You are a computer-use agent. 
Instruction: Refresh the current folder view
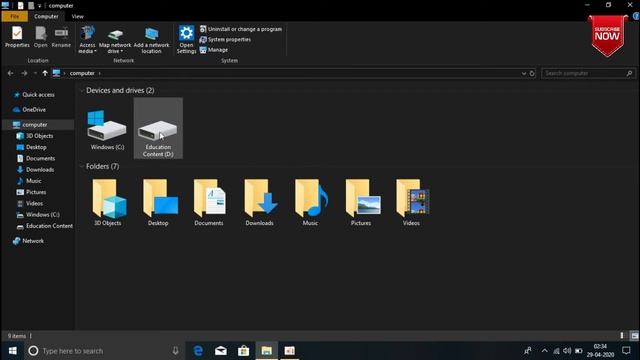pos(532,73)
